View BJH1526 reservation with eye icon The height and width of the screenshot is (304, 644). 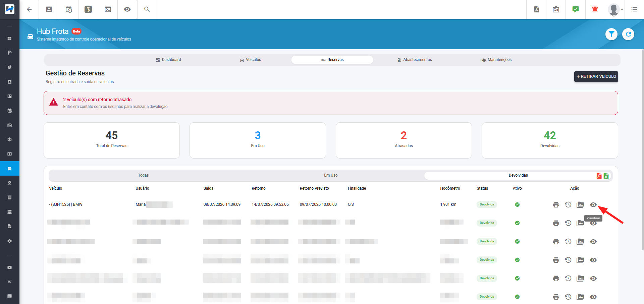(x=593, y=205)
